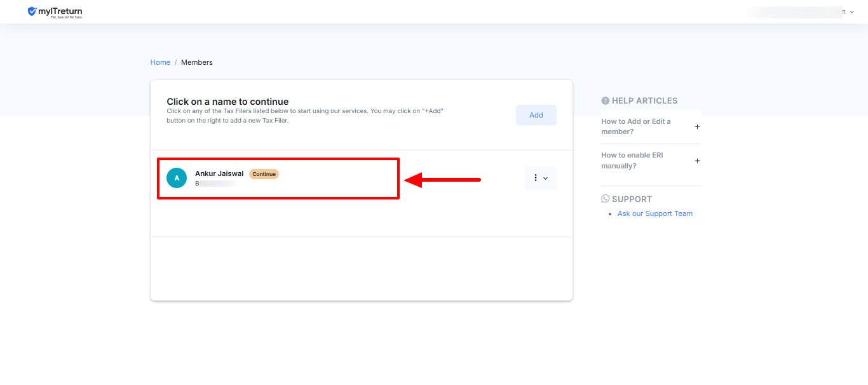This screenshot has width=868, height=385.
Task: Open the three-dot options dropdown for Ankur Jaiswal
Action: click(541, 178)
